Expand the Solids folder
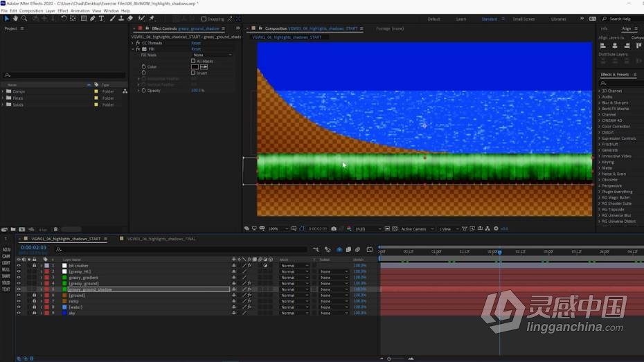The width and height of the screenshot is (644, 362). tap(3, 105)
